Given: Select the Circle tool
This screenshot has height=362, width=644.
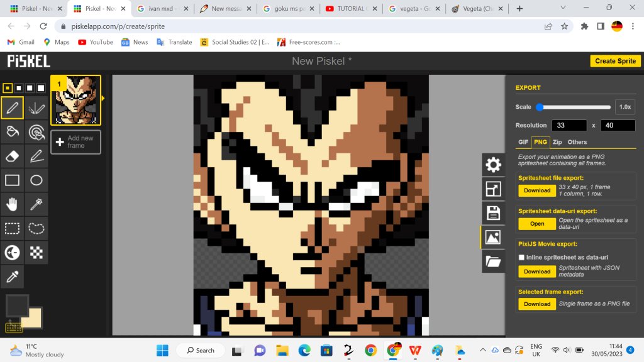Looking at the screenshot, I should pos(36,180).
